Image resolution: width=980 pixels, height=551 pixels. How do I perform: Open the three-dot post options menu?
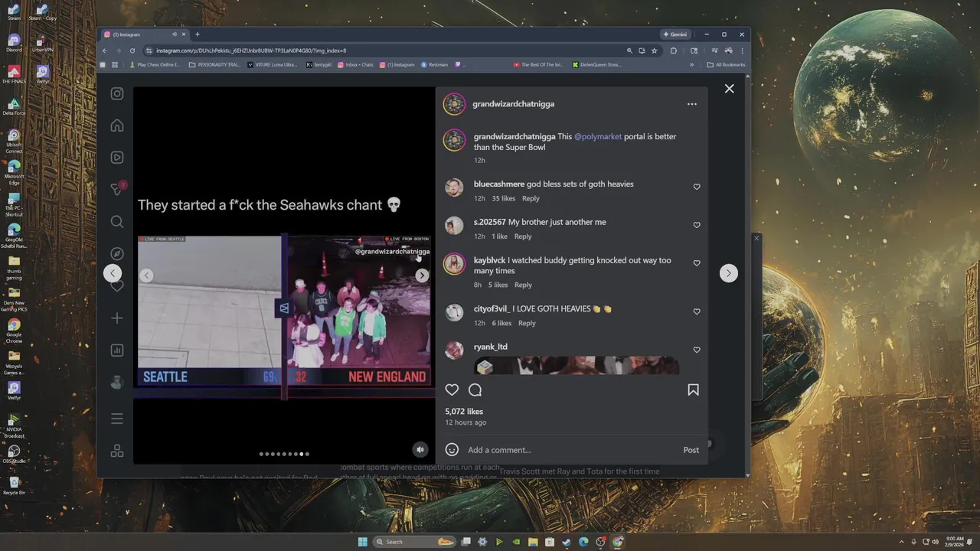click(692, 104)
